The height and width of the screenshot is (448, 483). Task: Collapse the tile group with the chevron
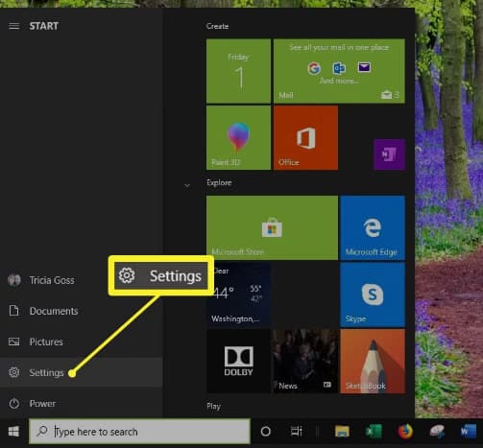click(187, 185)
